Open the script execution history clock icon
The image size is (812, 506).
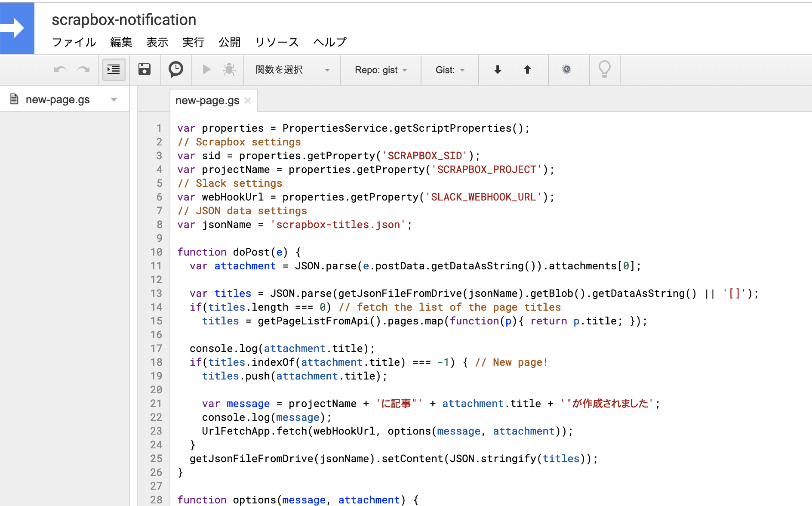click(x=175, y=69)
